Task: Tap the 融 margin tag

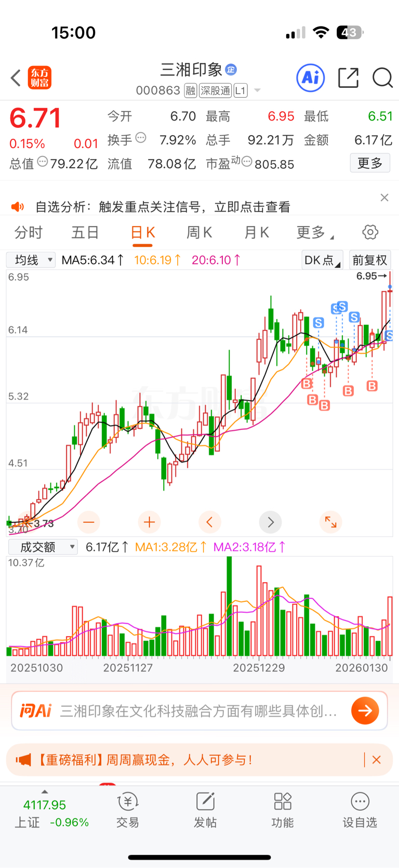Action: (x=191, y=91)
